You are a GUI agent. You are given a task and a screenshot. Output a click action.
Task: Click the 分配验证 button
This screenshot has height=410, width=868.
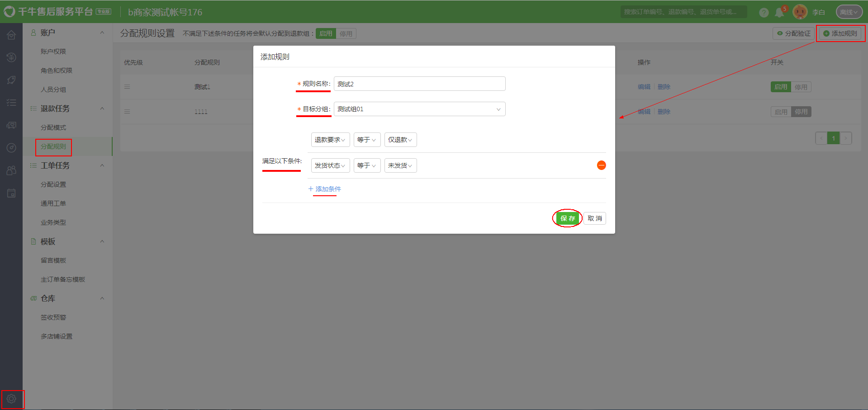point(794,33)
